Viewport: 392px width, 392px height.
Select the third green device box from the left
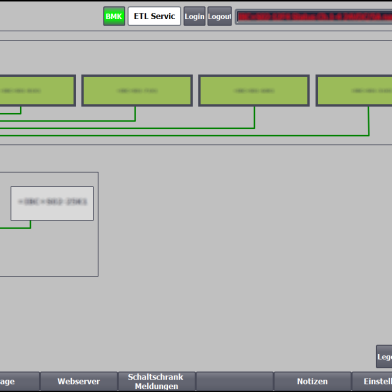point(254,91)
